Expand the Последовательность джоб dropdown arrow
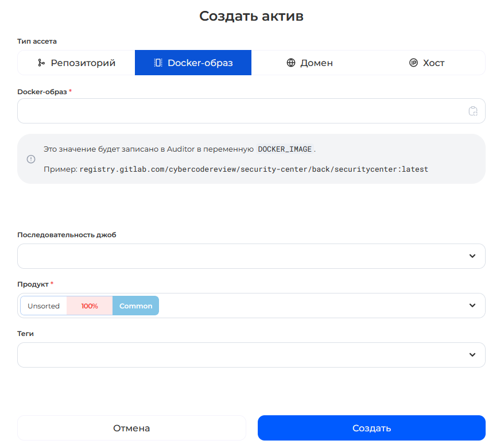The width and height of the screenshot is (504, 448). [x=472, y=256]
